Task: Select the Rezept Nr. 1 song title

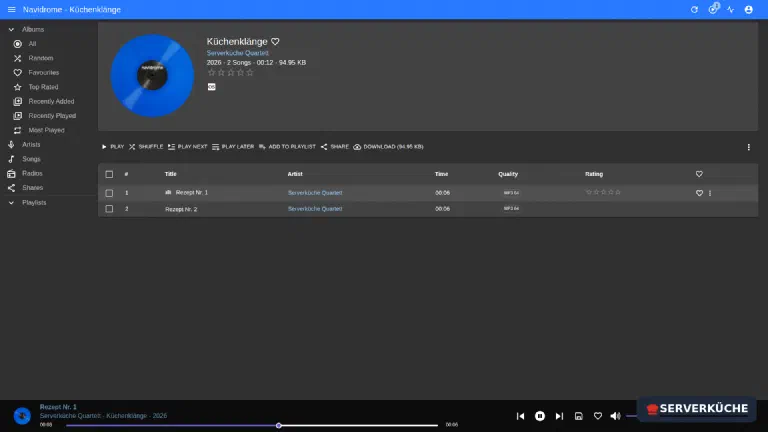Action: [x=192, y=192]
